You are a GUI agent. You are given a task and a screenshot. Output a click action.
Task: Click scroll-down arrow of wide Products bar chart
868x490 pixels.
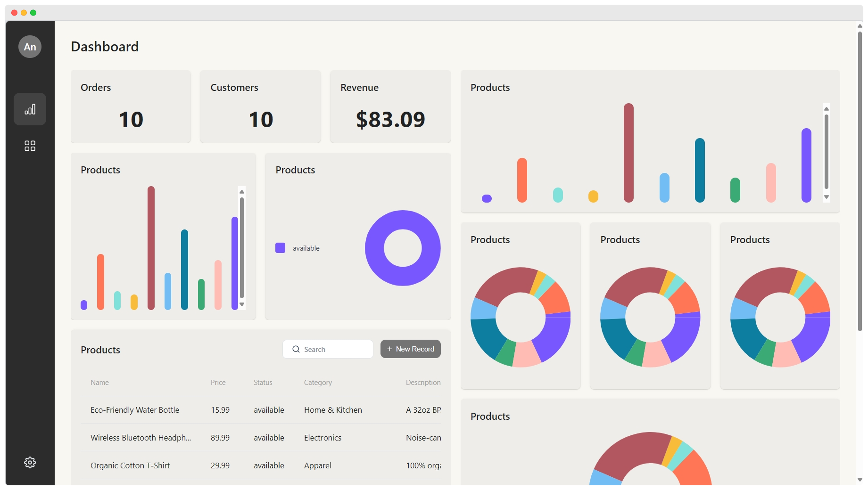[x=826, y=197]
